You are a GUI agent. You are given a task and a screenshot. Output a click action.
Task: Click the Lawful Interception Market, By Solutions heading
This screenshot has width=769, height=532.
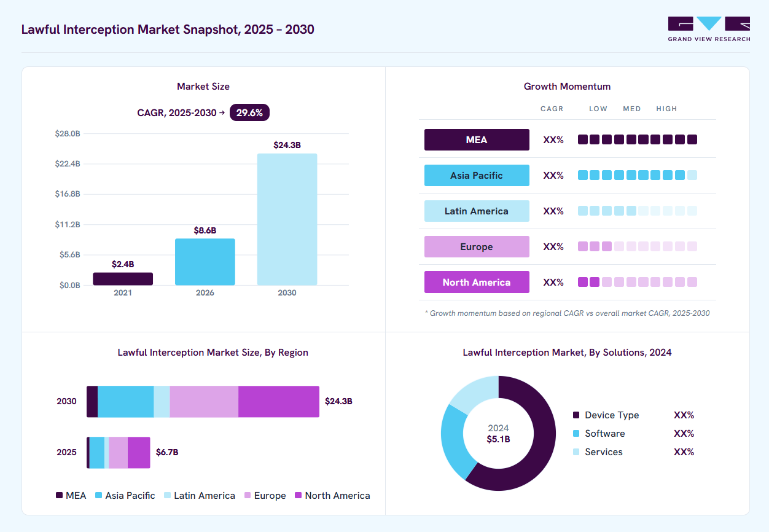(567, 353)
